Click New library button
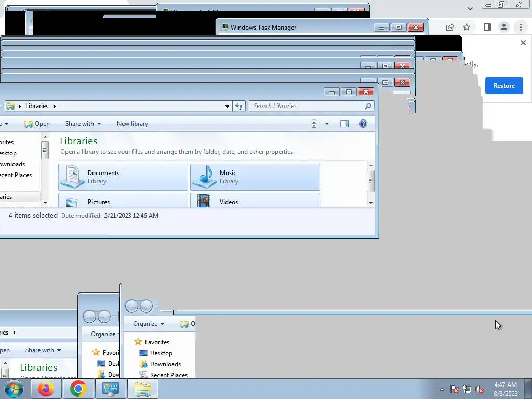The width and height of the screenshot is (532, 399). point(132,124)
